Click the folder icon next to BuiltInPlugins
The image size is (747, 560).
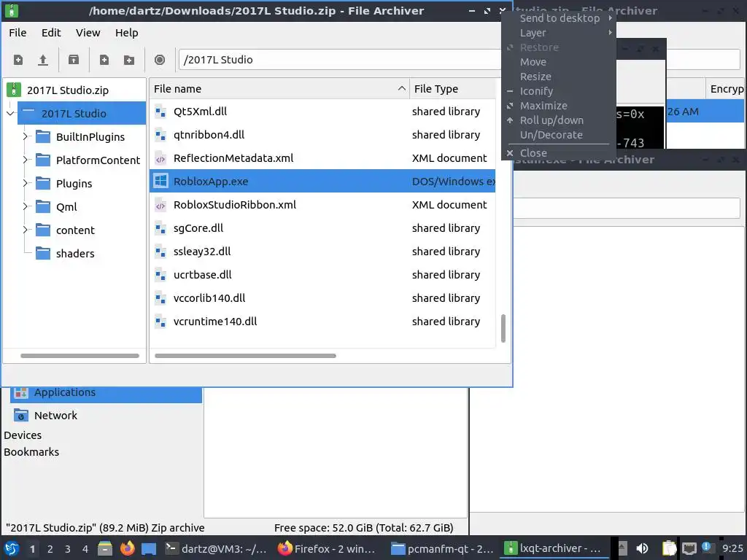[x=43, y=136]
